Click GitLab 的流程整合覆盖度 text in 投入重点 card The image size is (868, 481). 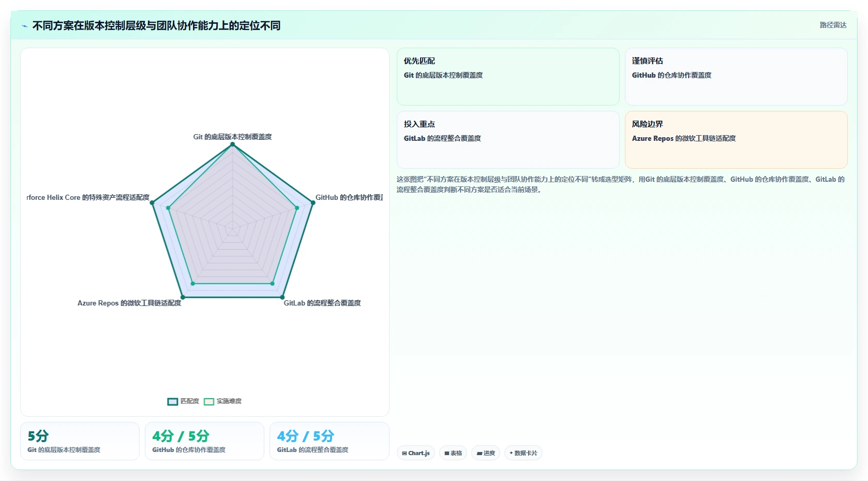[x=442, y=138]
